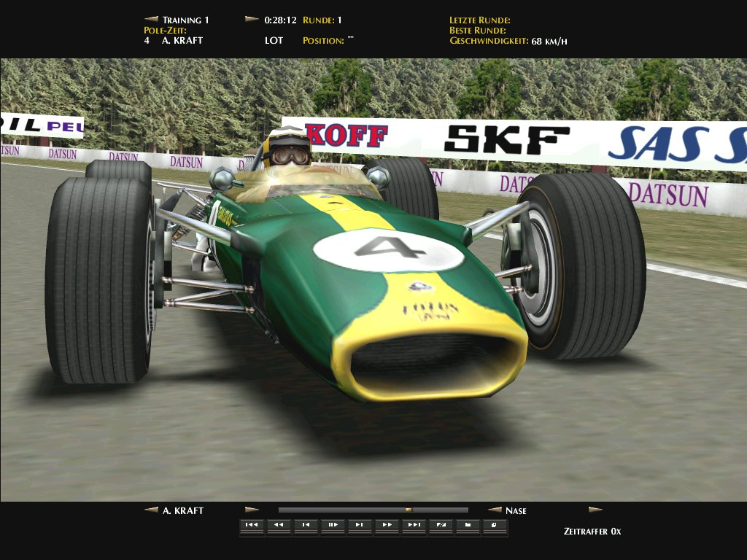Click the replay edit/cut icon button
This screenshot has height=560, width=747.
click(441, 525)
